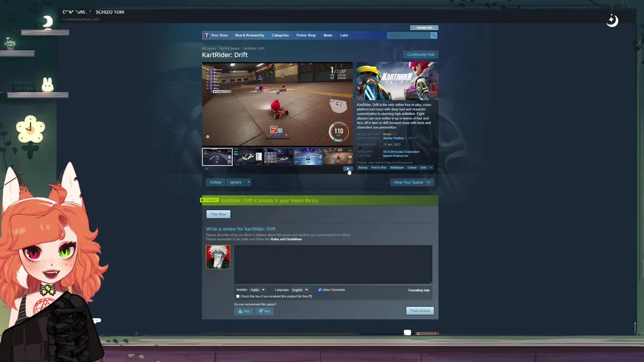Recommend the game with thumbs-up Yes
This screenshot has width=644, height=362.
pyautogui.click(x=244, y=311)
